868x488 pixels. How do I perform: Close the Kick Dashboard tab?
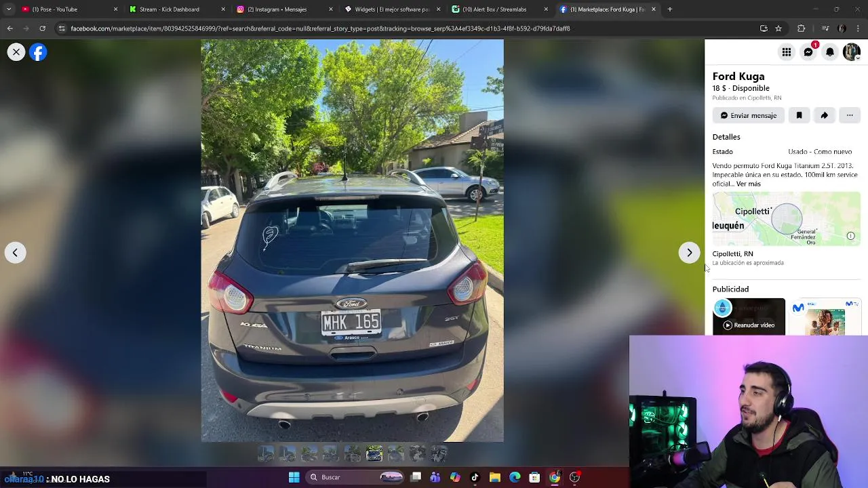click(x=223, y=9)
